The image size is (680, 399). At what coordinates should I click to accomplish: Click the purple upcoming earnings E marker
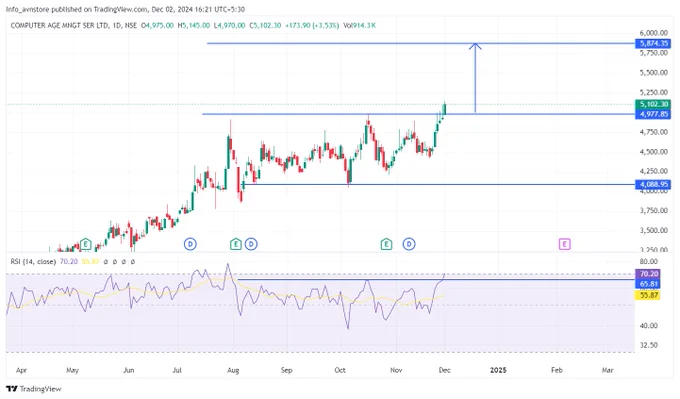(564, 244)
